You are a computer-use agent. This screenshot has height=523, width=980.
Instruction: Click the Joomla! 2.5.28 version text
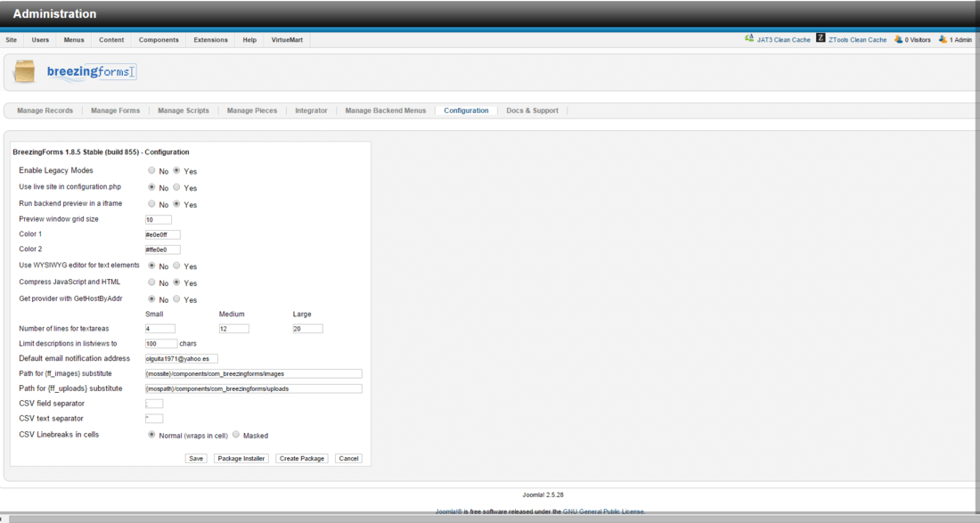pyautogui.click(x=543, y=494)
